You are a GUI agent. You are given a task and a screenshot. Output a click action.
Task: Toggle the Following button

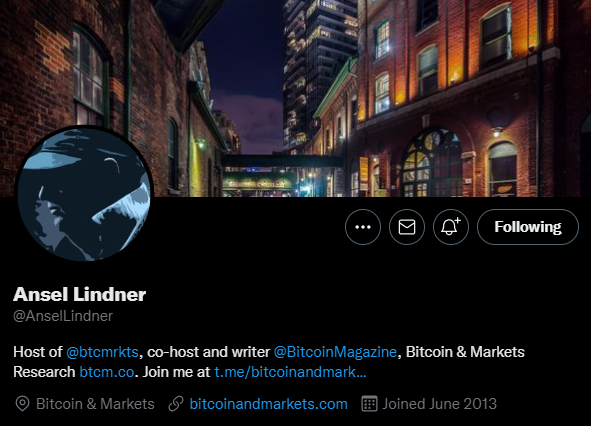tap(528, 227)
